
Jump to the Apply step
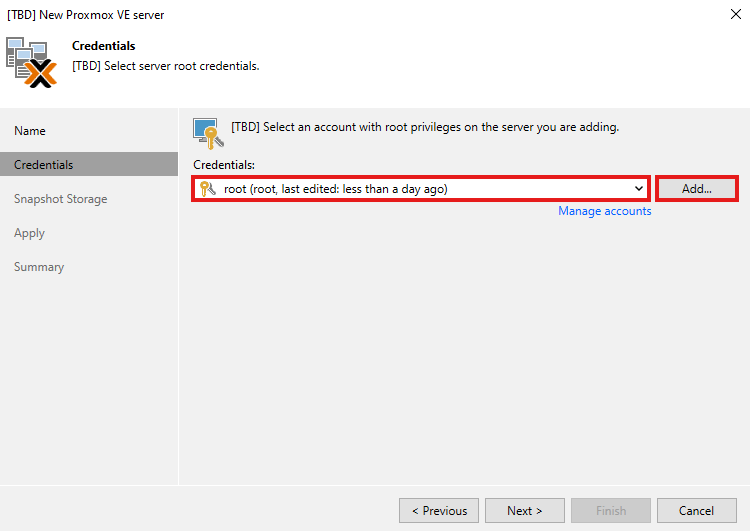(29, 233)
